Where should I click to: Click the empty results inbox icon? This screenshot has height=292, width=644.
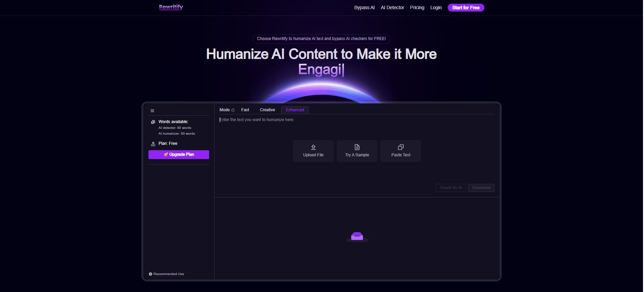pyautogui.click(x=357, y=236)
